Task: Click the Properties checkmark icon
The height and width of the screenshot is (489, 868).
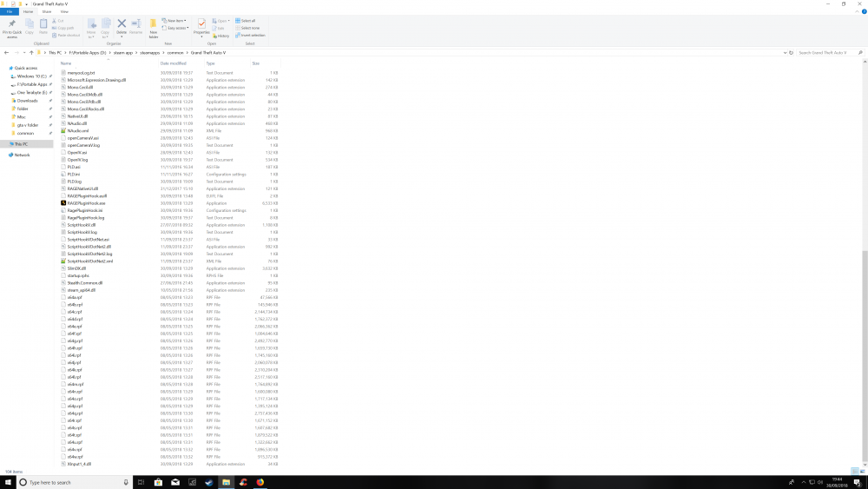Action: 201,23
